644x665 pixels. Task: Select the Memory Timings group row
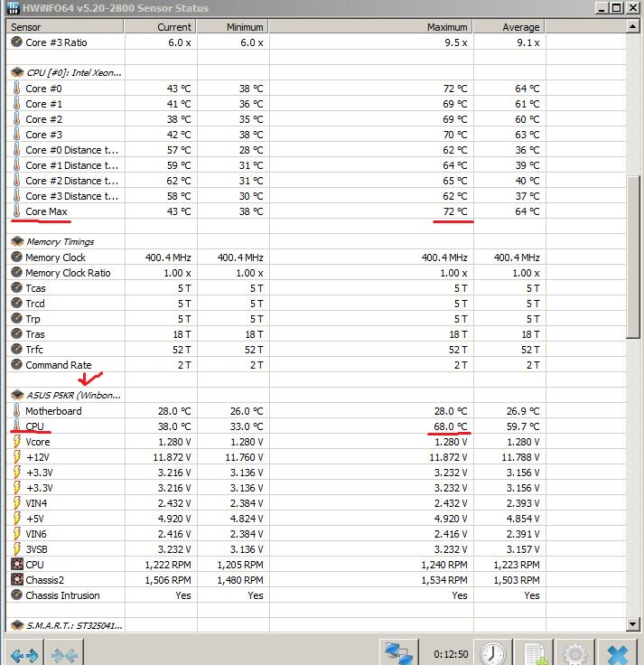click(316, 241)
